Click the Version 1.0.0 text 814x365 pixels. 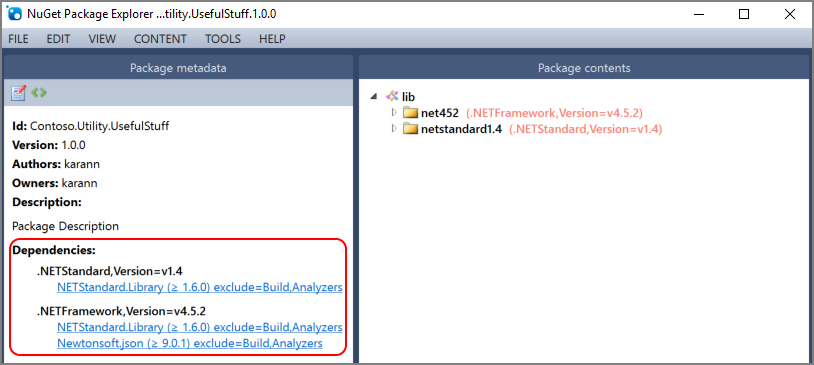pyautogui.click(x=49, y=145)
